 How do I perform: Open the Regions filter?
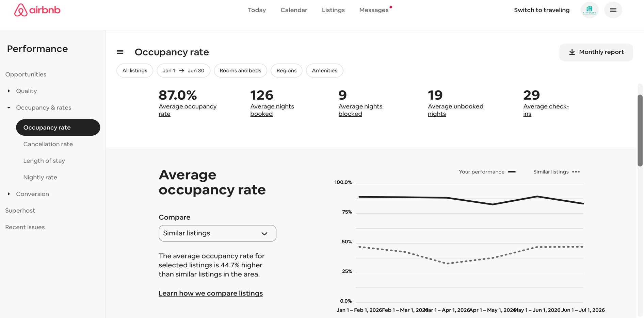pyautogui.click(x=286, y=70)
